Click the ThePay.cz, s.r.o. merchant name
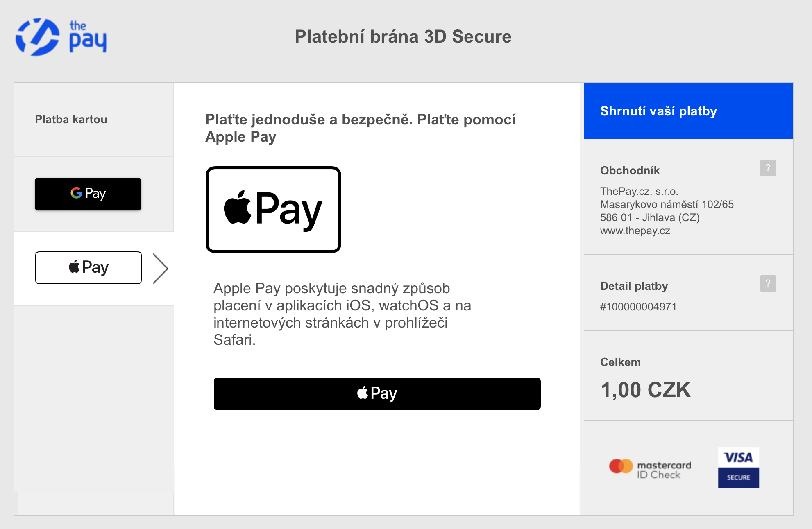 click(639, 192)
